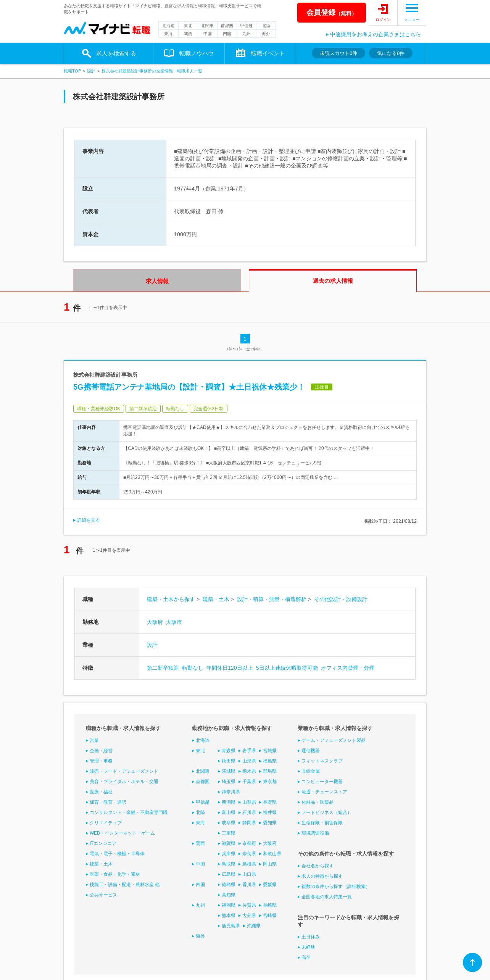Open 設計・積算・測量・構造解析 link
The height and width of the screenshot is (980, 490).
point(271,599)
